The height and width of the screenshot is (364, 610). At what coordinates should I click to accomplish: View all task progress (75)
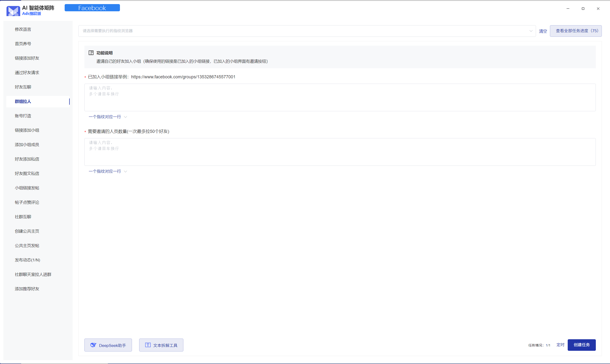click(575, 31)
